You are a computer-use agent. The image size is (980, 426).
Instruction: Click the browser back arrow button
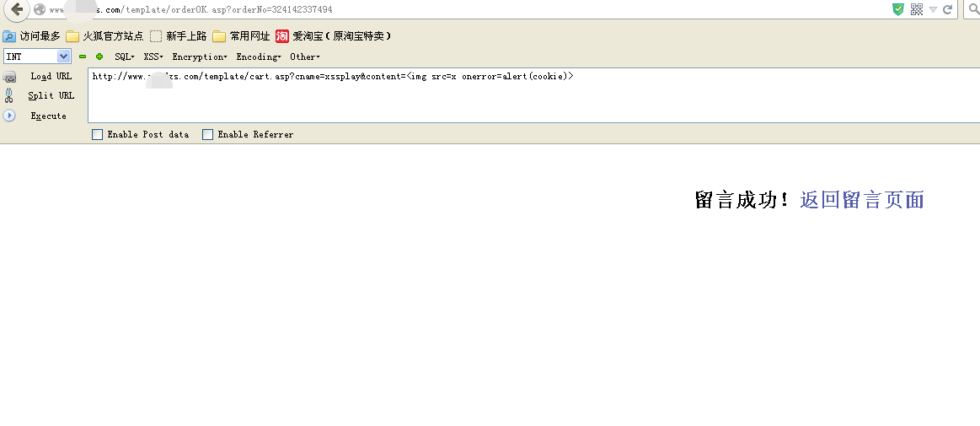[x=17, y=9]
